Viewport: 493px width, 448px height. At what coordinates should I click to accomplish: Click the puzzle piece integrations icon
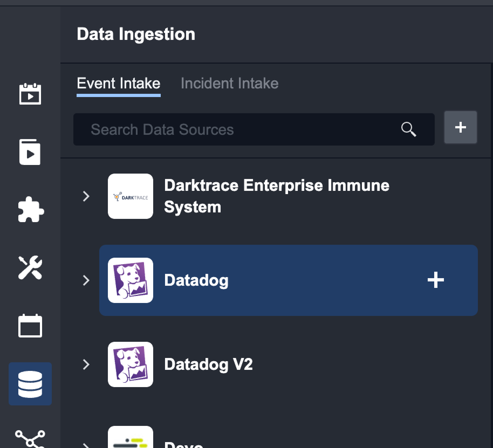pyautogui.click(x=30, y=210)
